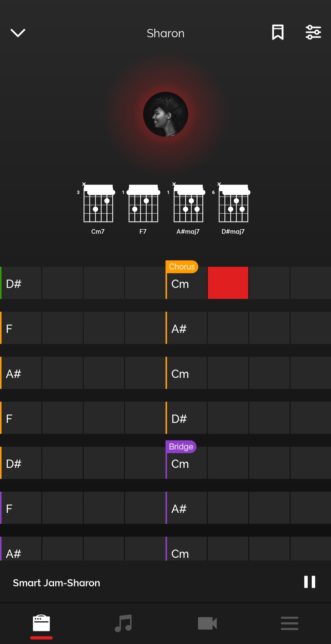Image resolution: width=331 pixels, height=644 pixels.
Task: Click the red highlighted beat cell
Action: (x=228, y=283)
